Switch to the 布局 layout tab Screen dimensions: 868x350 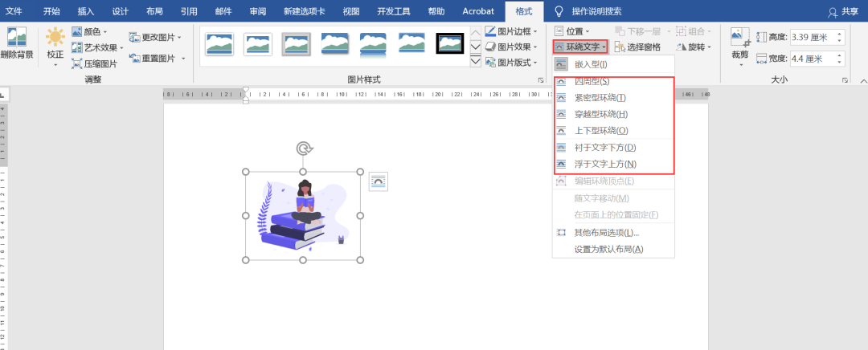click(x=154, y=11)
